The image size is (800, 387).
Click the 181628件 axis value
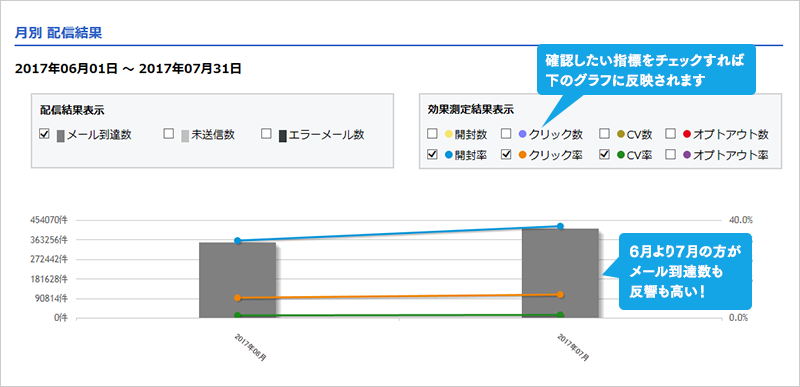(x=49, y=279)
